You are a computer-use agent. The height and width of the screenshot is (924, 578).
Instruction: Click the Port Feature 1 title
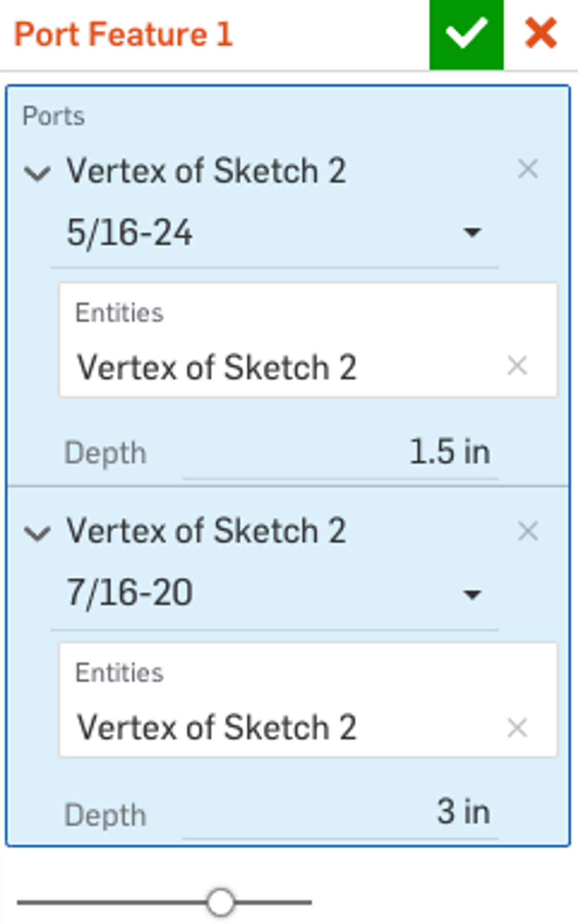(x=123, y=34)
